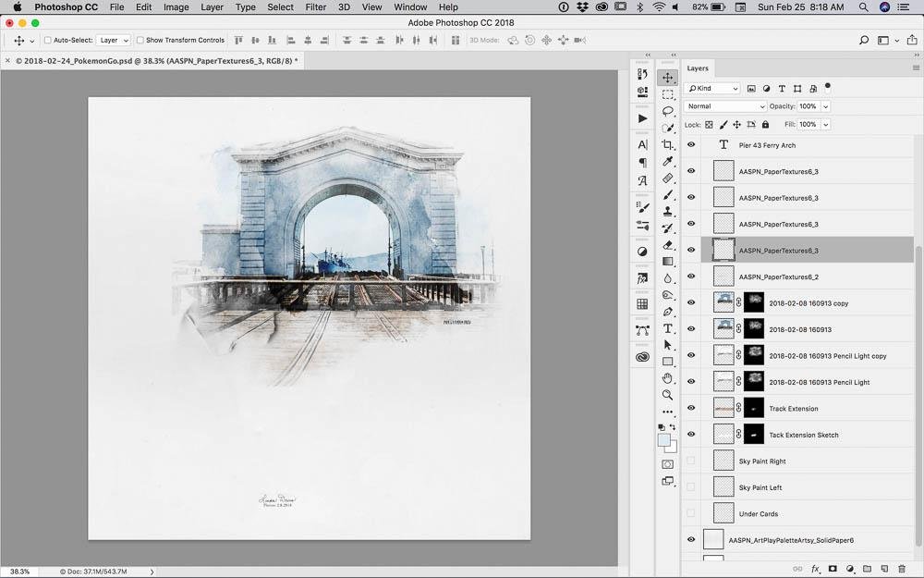Select the Blur tool
Viewport: 924px width, 578px height.
(668, 278)
